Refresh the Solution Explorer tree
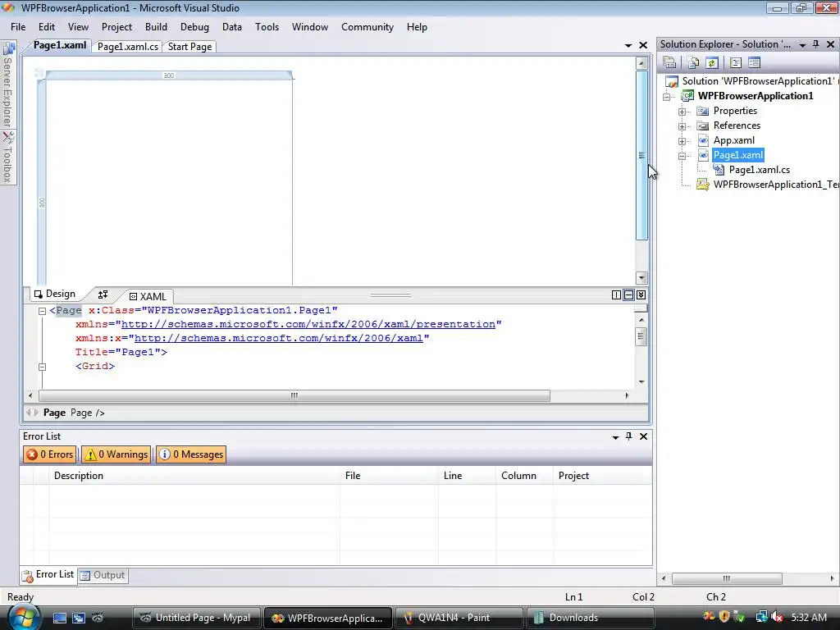Screen dimensions: 840x630 711,62
